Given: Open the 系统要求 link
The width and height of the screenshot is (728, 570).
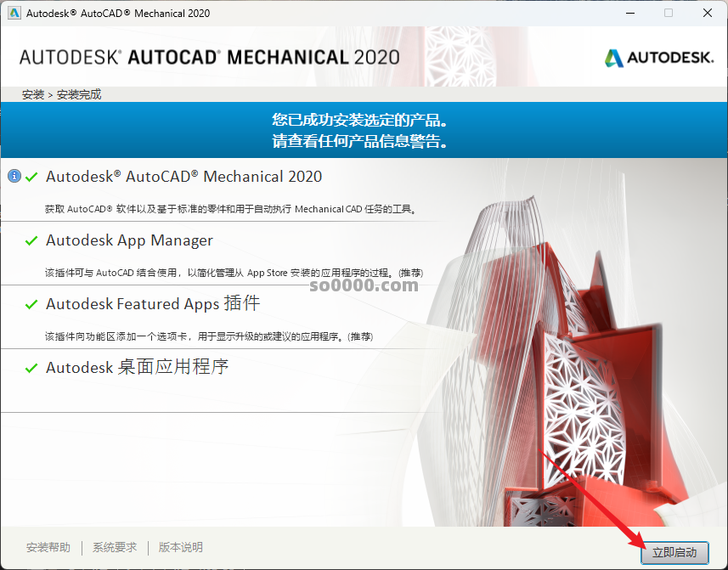Looking at the screenshot, I should (x=115, y=548).
